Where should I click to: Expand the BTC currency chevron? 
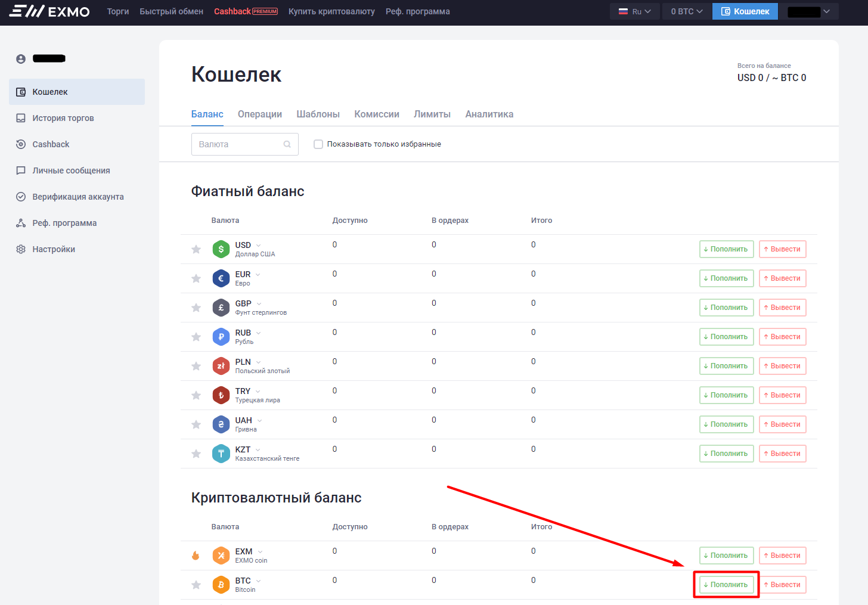tap(258, 581)
